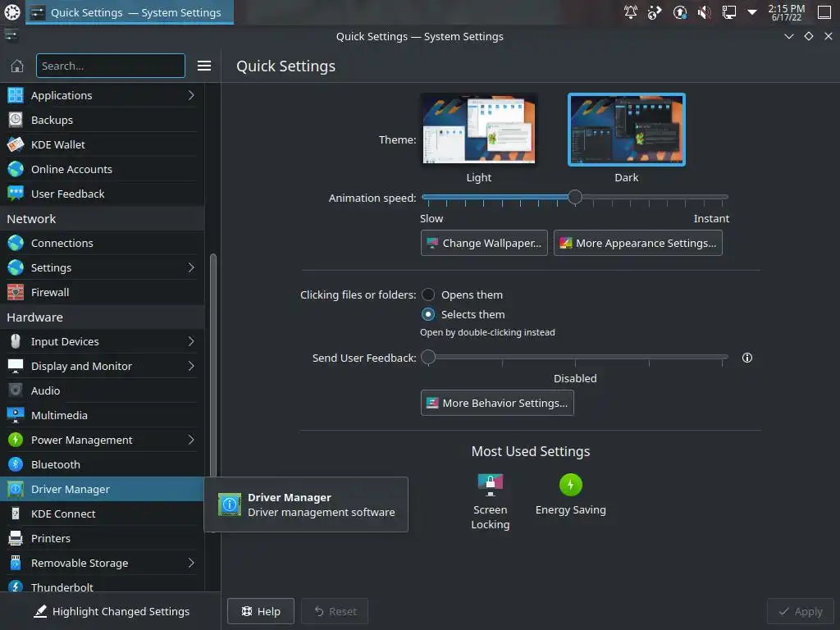This screenshot has height=630, width=840.
Task: Click into the Search field
Action: (111, 66)
